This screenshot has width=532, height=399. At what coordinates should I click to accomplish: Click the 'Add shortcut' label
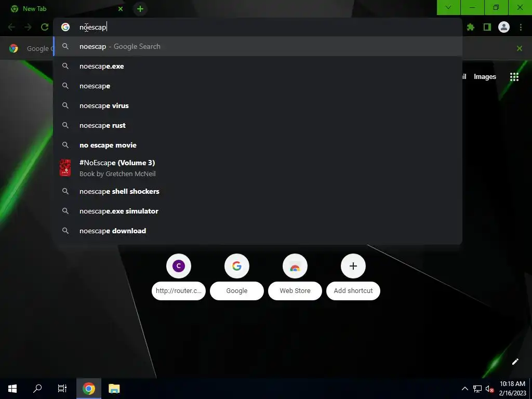click(x=353, y=291)
